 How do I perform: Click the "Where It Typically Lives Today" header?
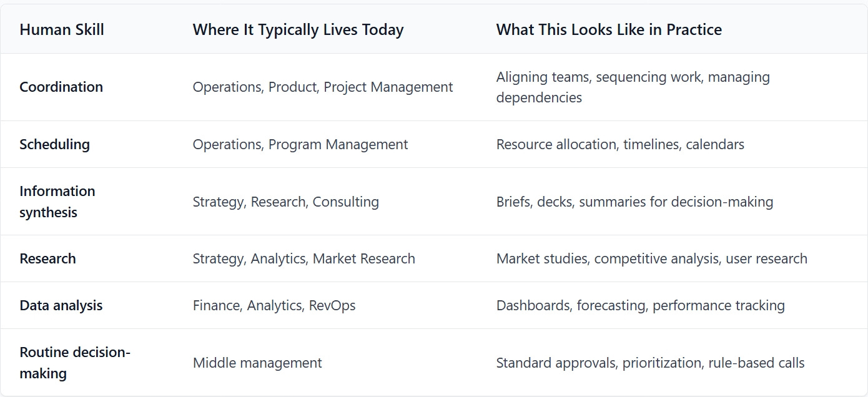click(298, 29)
